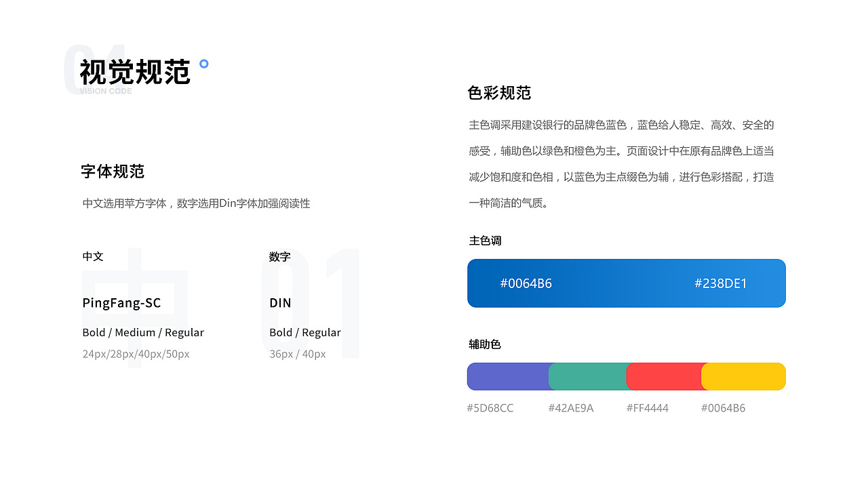Image resolution: width=868 pixels, height=488 pixels.
Task: Select the DIN font name
Action: [x=280, y=302]
